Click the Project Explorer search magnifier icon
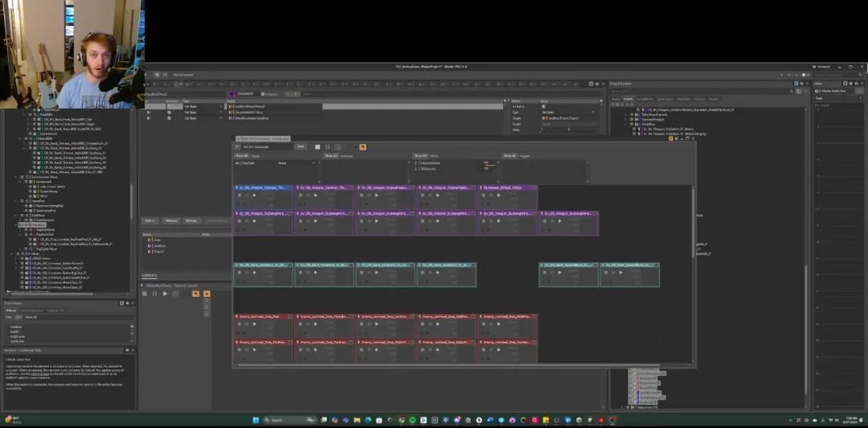 (x=792, y=91)
